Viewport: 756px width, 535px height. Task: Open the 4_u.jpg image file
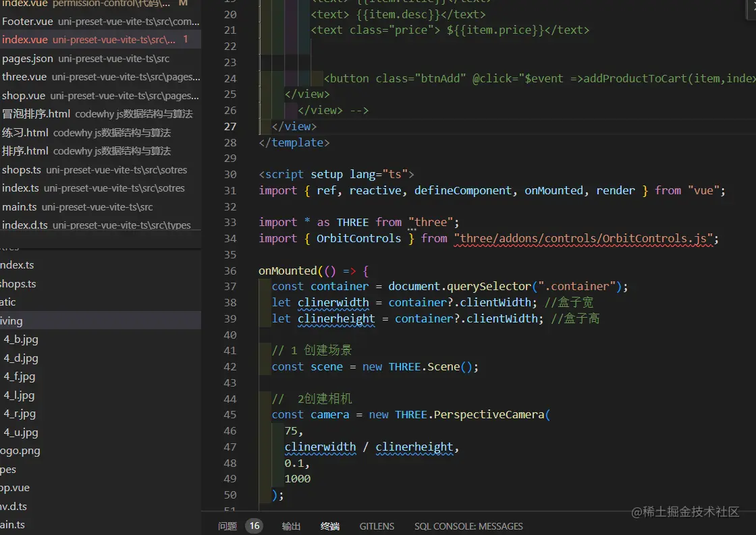tap(21, 432)
